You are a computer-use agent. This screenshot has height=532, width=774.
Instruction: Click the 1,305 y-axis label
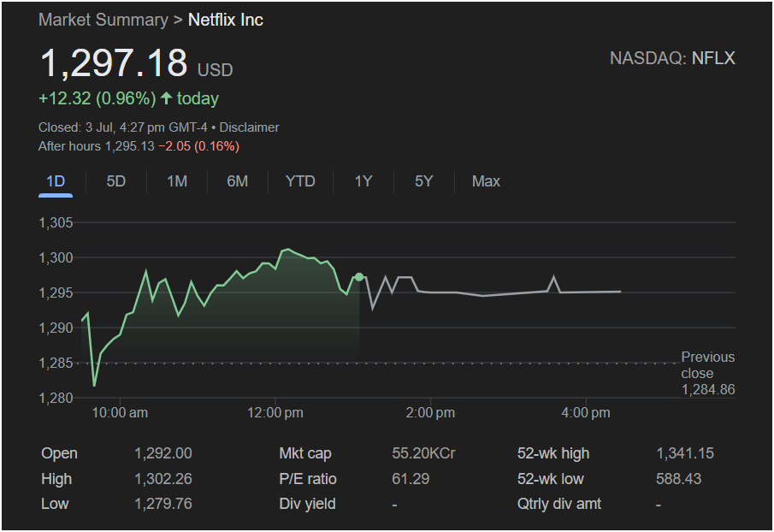(56, 222)
